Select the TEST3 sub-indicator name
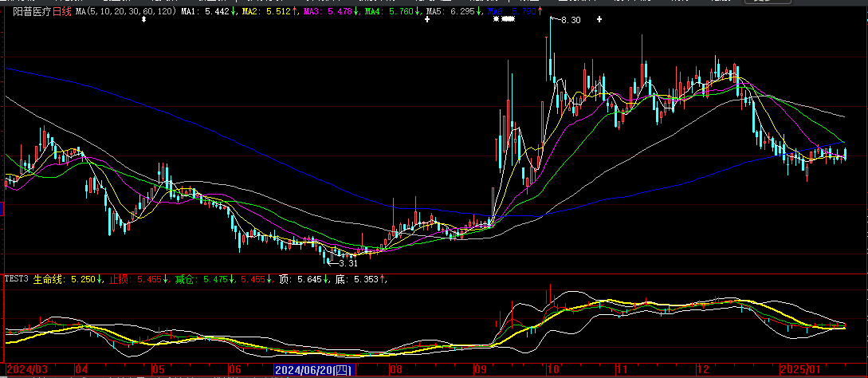868x378 pixels. [17, 279]
